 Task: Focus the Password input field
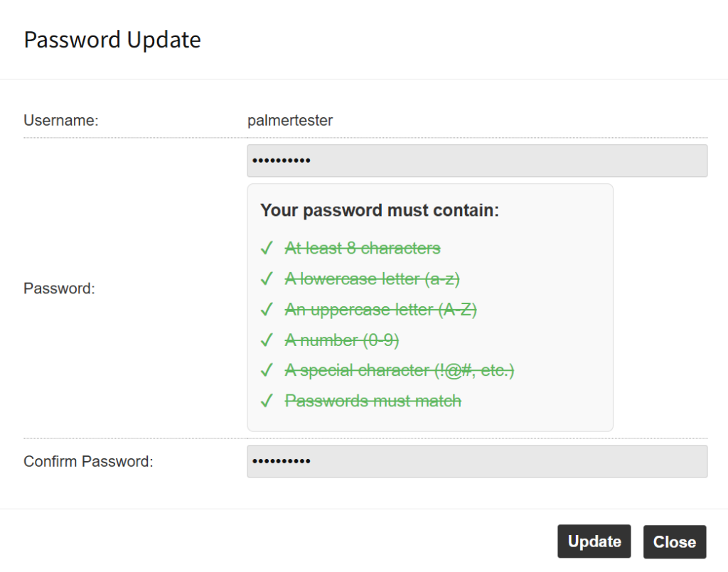coord(476,161)
